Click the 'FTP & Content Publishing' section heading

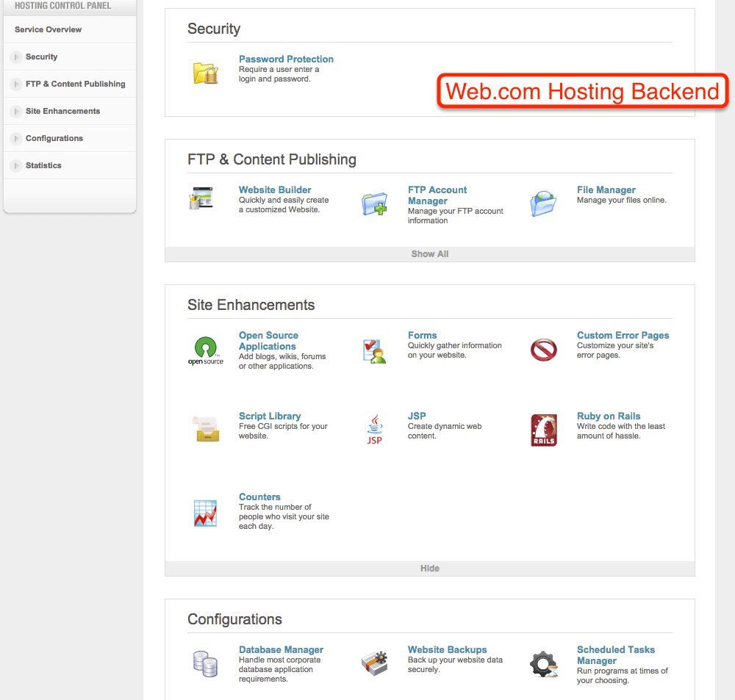coord(272,159)
